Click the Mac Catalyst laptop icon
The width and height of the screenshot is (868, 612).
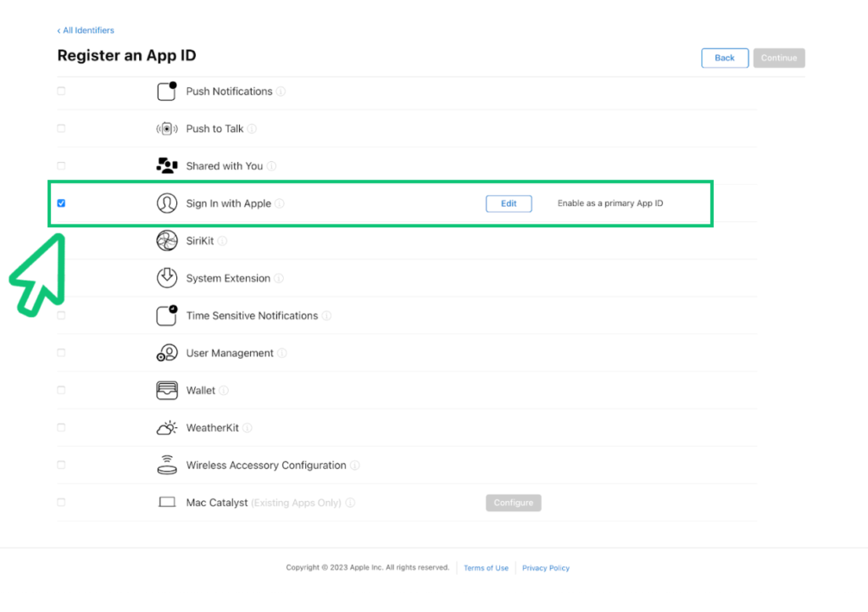(167, 503)
